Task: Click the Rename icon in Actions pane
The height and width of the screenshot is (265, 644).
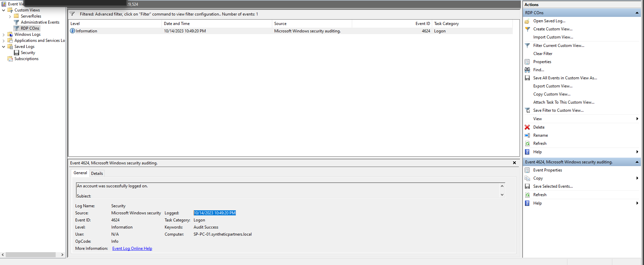Action: click(527, 135)
